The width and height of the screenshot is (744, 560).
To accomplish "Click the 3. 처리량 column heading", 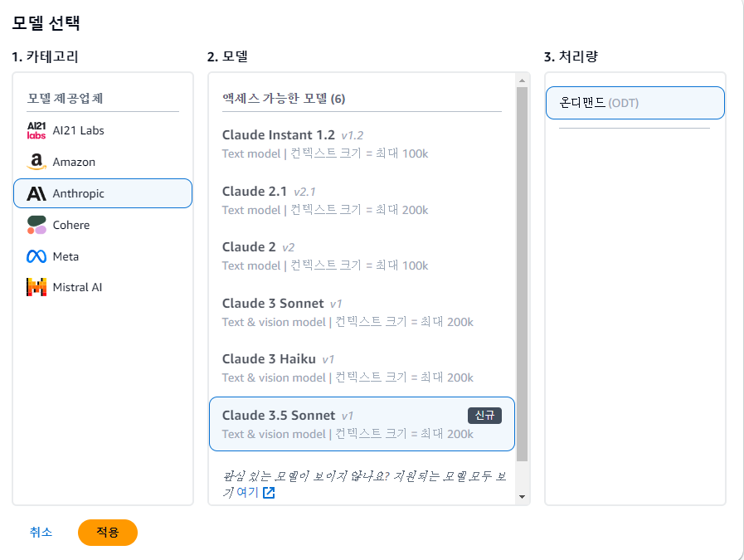I will coord(571,56).
